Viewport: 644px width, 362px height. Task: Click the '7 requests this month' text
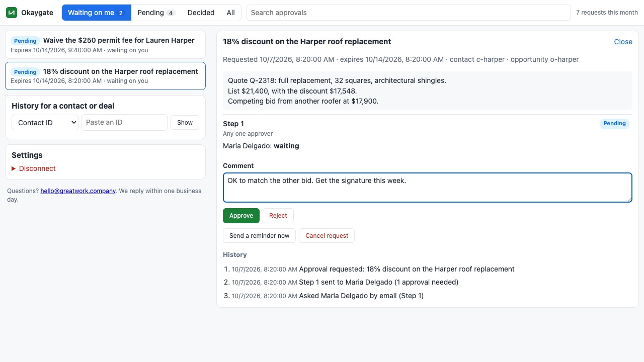(607, 13)
